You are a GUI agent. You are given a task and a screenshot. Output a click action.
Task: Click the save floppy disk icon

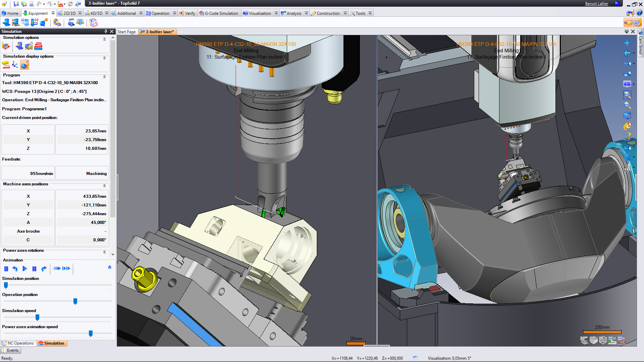pos(16,4)
